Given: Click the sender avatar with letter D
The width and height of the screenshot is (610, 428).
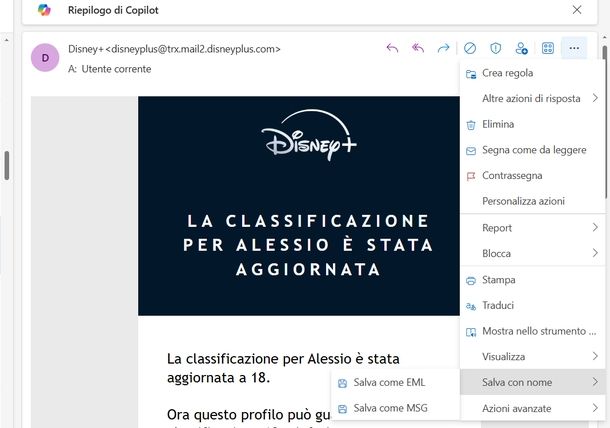Looking at the screenshot, I should [45, 58].
